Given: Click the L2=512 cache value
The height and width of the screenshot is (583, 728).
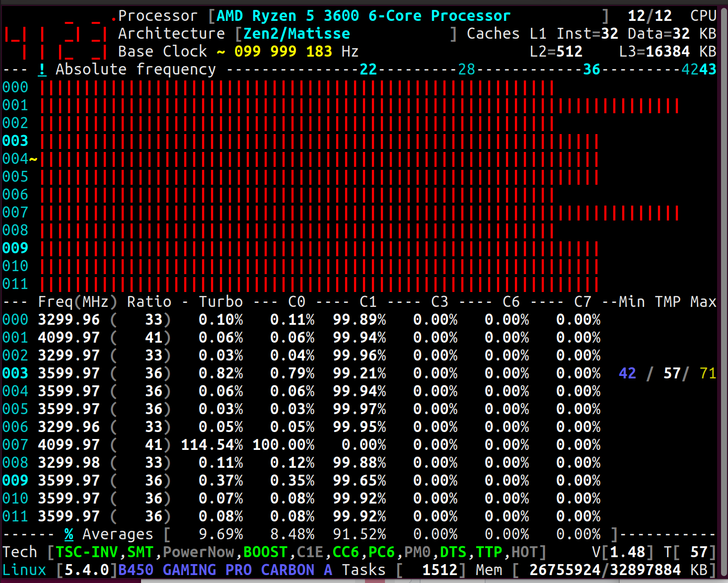Looking at the screenshot, I should point(556,52).
